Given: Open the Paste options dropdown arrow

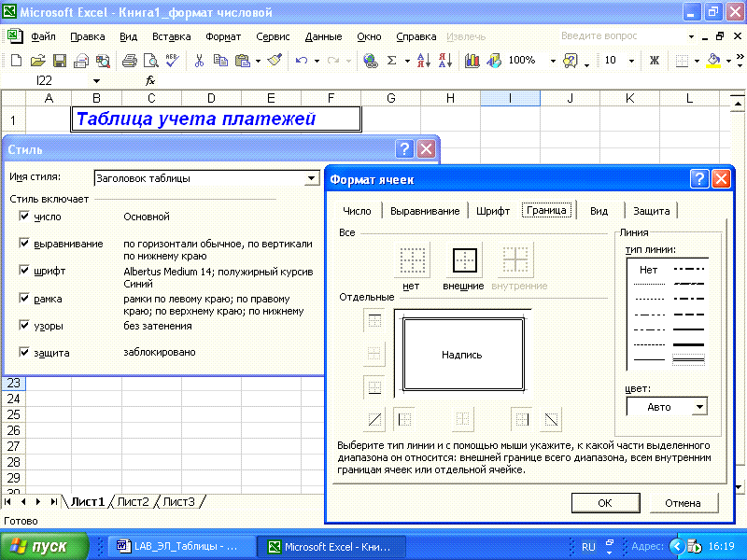Looking at the screenshot, I should click(x=258, y=61).
